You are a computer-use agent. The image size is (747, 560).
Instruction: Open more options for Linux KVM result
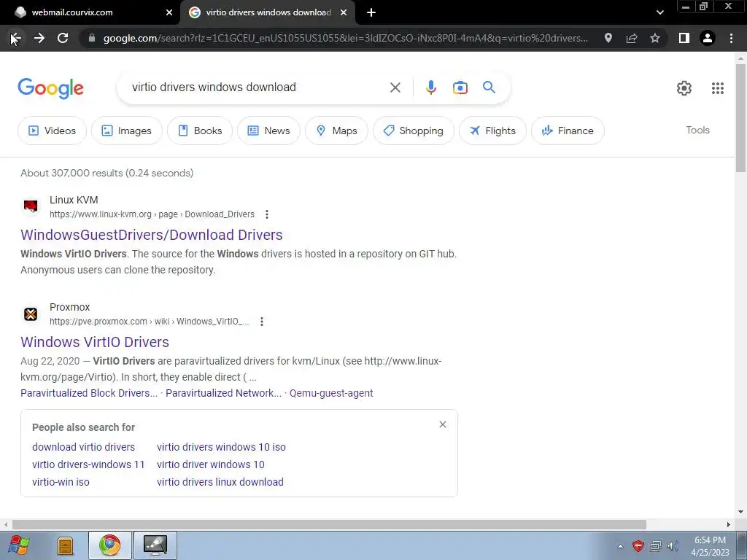267,214
